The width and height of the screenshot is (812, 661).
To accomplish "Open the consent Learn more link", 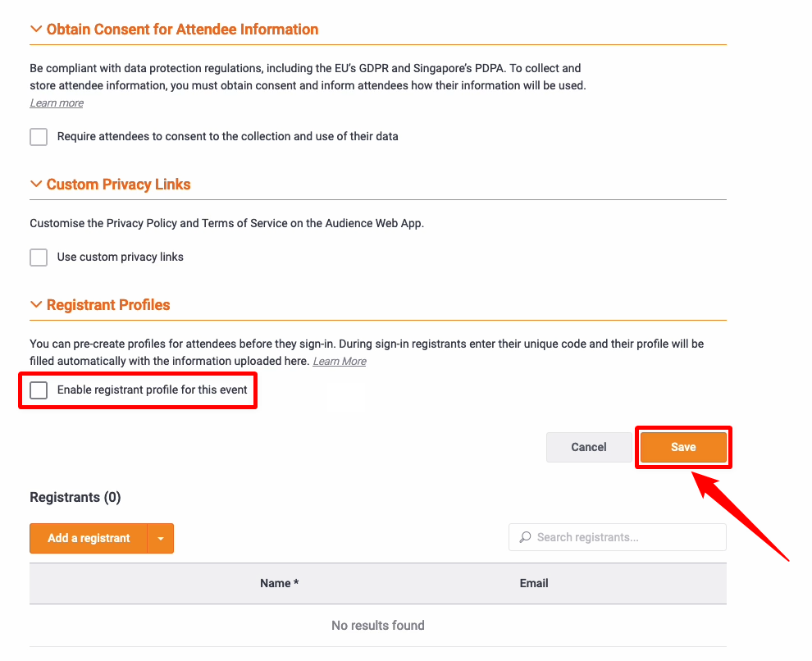I will coord(57,103).
